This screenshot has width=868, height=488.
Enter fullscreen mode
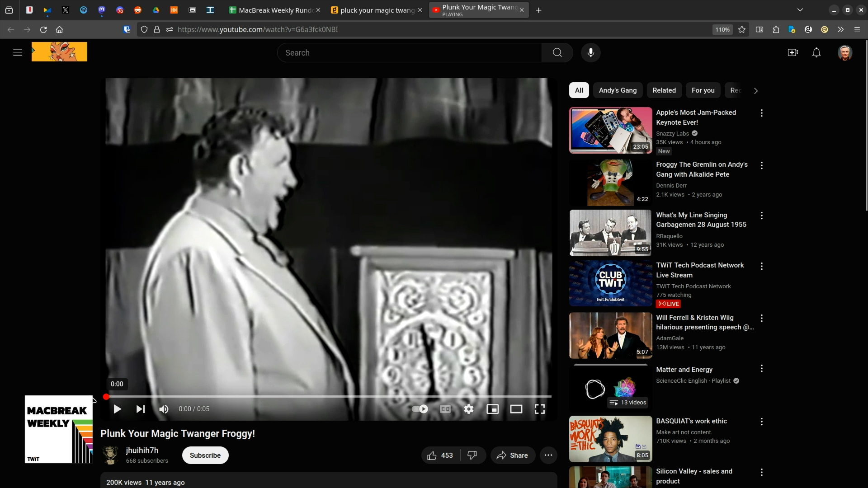click(540, 409)
